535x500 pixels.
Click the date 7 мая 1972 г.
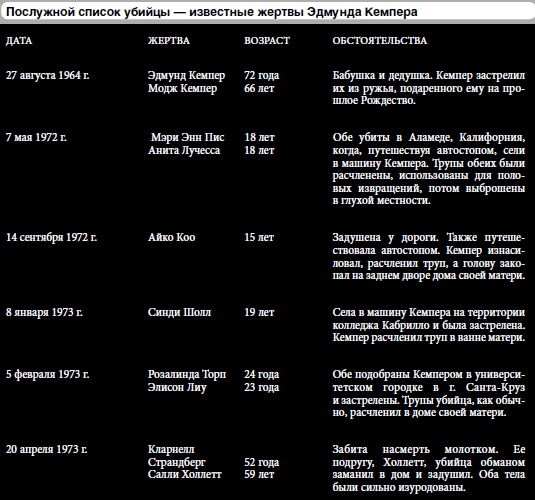click(x=36, y=137)
